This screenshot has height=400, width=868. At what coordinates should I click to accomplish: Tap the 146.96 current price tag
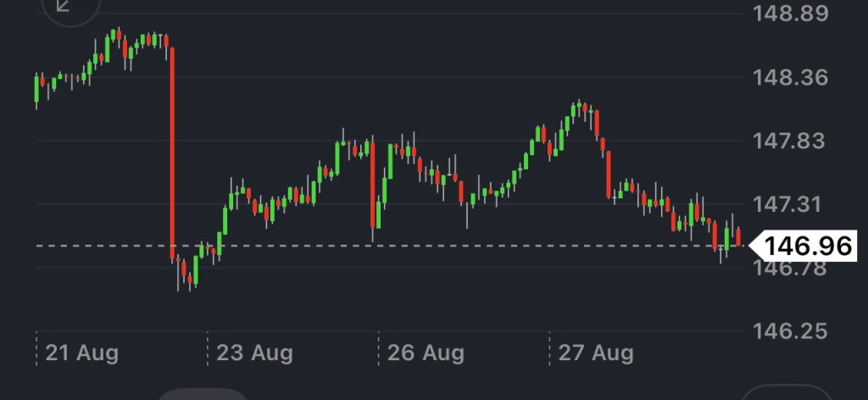(808, 246)
